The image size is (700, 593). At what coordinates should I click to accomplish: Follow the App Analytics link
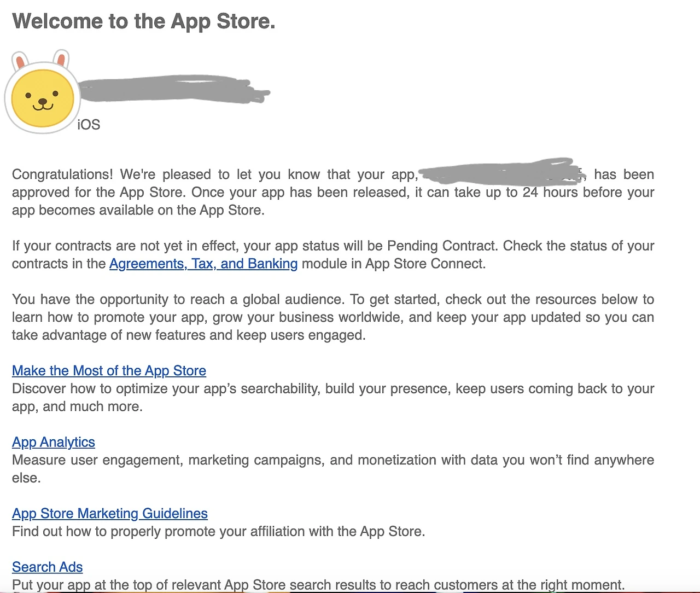[x=54, y=442]
